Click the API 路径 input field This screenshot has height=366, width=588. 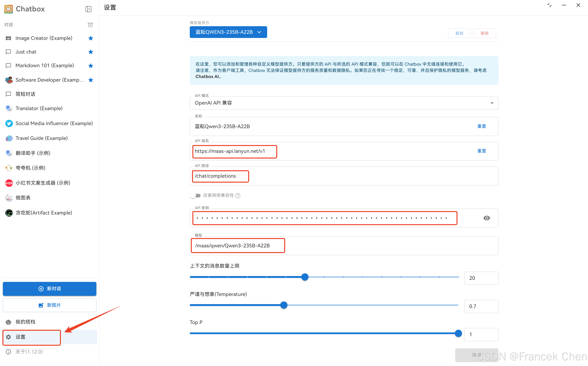343,176
